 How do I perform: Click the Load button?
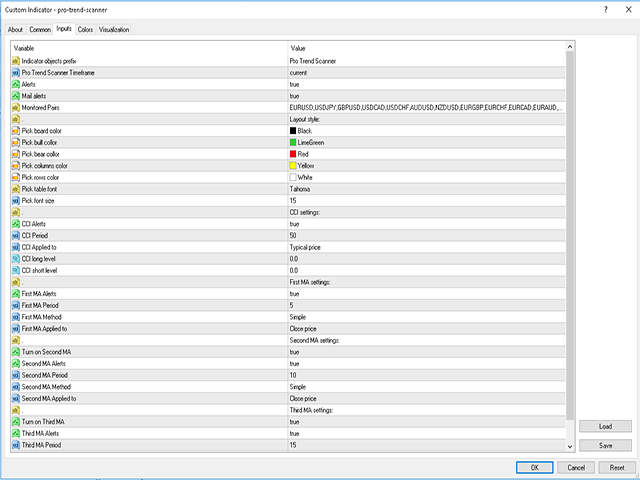tap(605, 426)
